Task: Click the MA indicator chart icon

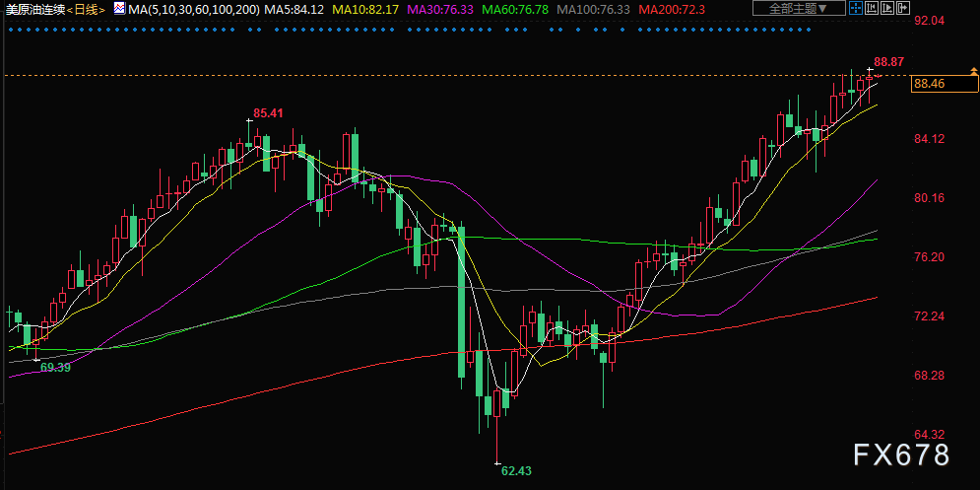Action: click(x=120, y=9)
